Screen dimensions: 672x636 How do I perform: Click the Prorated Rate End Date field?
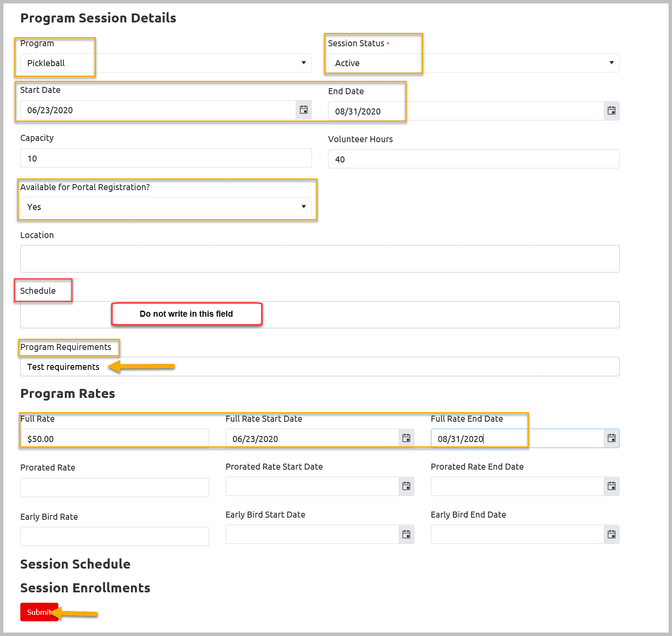[517, 487]
